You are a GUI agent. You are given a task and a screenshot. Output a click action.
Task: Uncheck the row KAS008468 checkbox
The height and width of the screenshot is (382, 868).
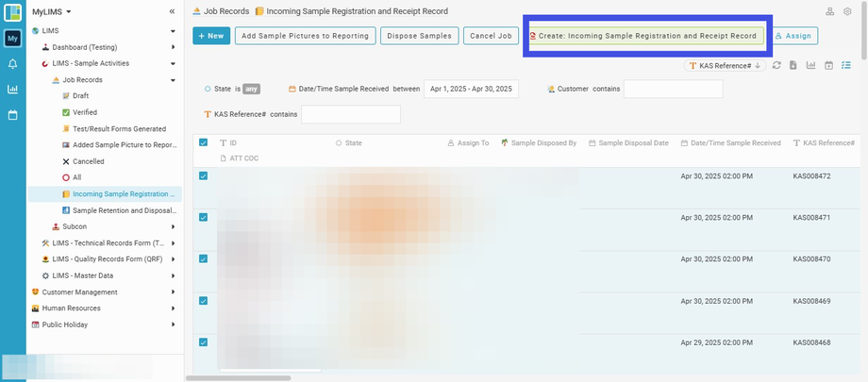coord(203,342)
